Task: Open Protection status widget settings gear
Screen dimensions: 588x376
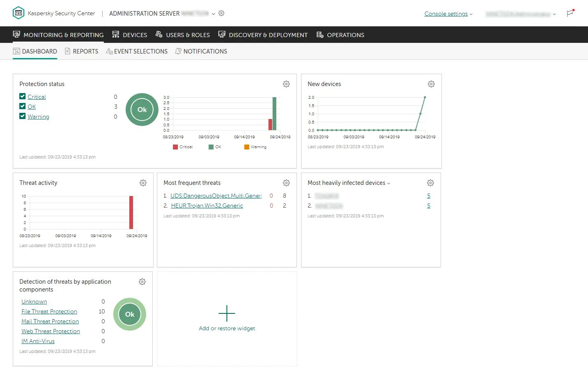Action: 286,84
